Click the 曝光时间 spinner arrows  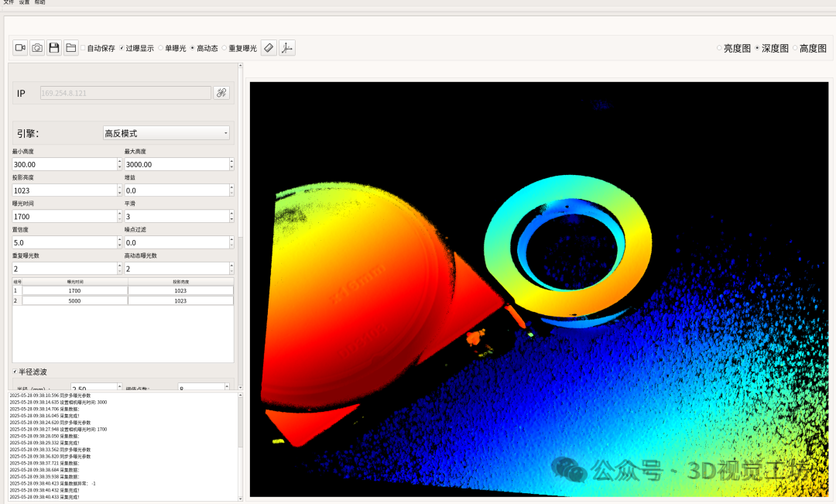point(119,216)
